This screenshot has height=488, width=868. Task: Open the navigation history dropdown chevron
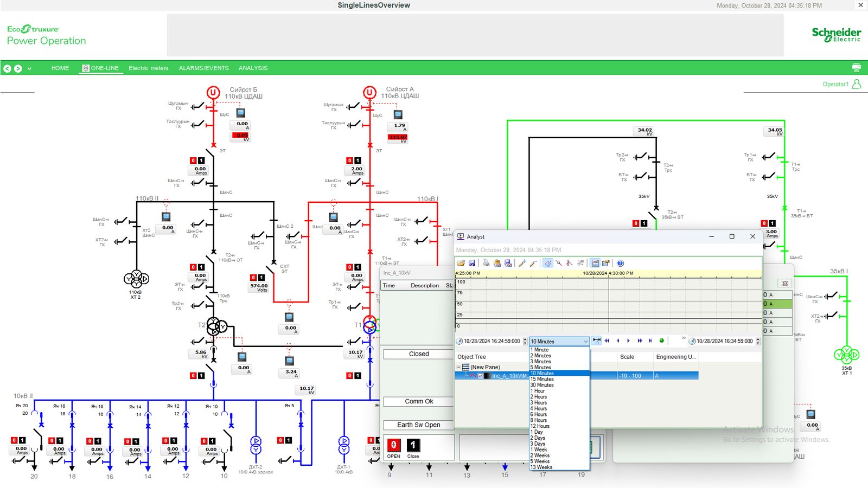click(29, 68)
